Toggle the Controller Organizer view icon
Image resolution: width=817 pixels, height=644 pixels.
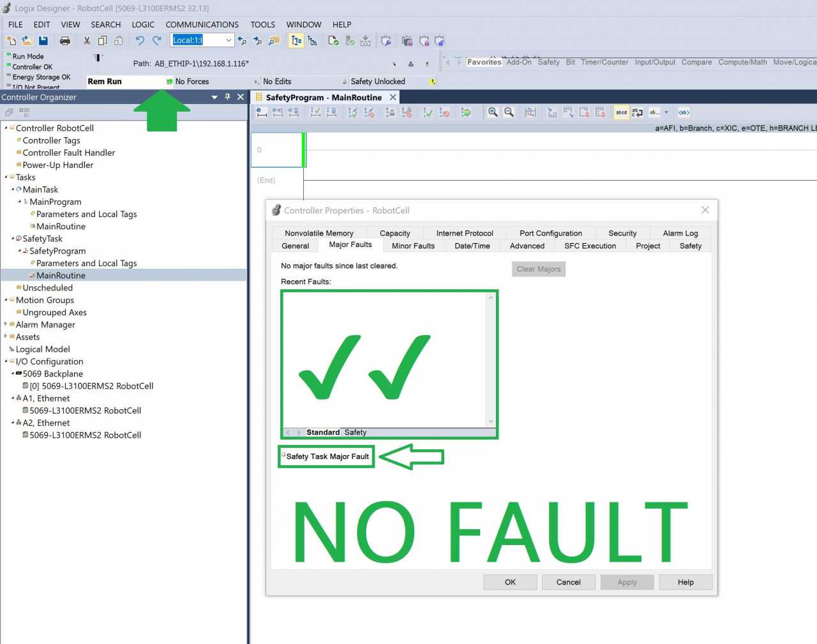coord(296,40)
